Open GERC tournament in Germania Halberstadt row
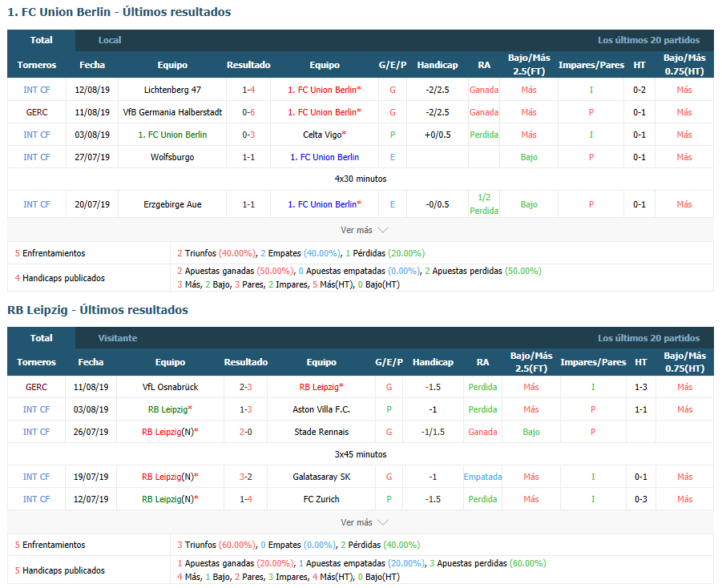The width and height of the screenshot is (722, 588). 37,112
